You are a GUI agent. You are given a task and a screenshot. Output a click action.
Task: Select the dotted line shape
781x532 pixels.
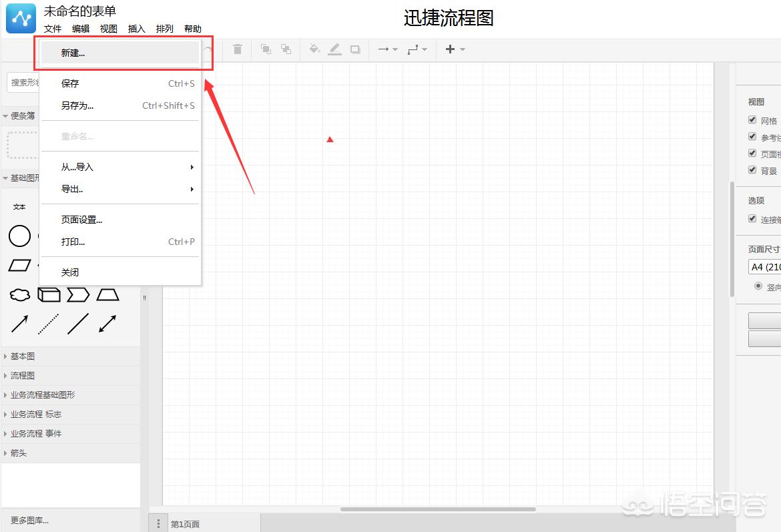click(49, 324)
